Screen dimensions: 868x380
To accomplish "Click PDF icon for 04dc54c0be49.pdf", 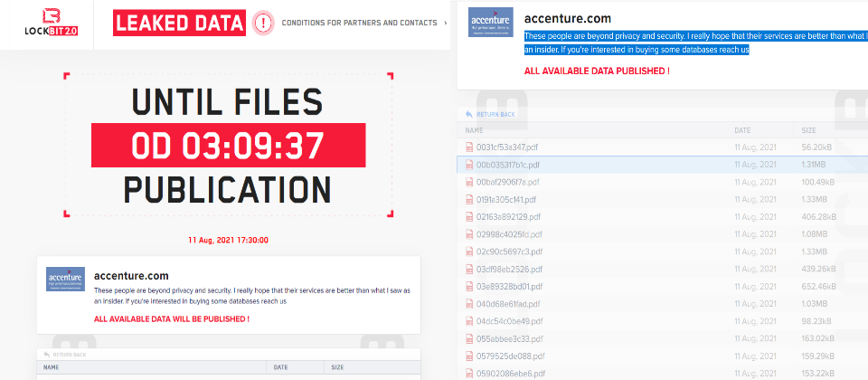I will click(x=469, y=320).
